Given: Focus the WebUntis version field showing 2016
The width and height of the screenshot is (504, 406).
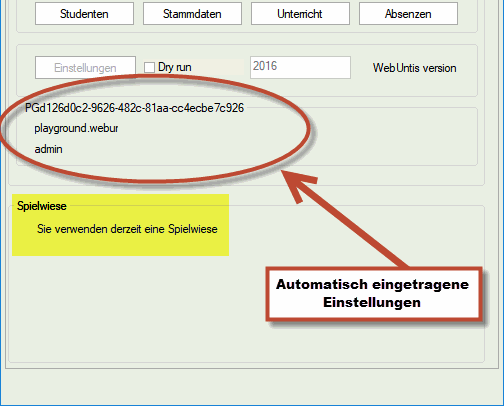Looking at the screenshot, I should click(300, 68).
